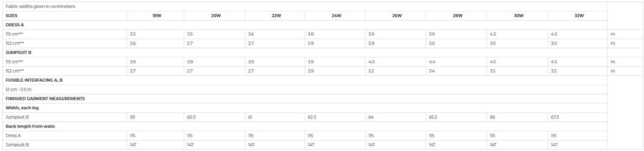
Task: Select Dress A 152 cm value 2.6 for 18W
Action: (x=133, y=43)
